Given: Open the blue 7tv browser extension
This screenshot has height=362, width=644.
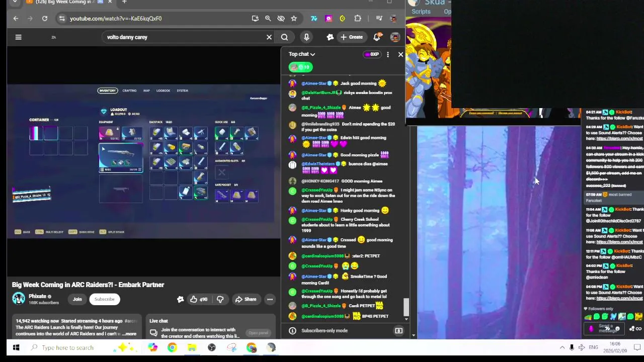Looking at the screenshot, I should [314, 19].
